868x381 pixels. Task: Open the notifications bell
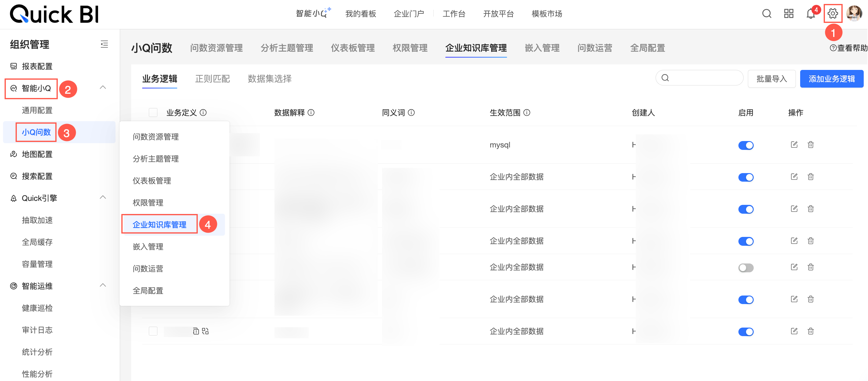pos(810,14)
